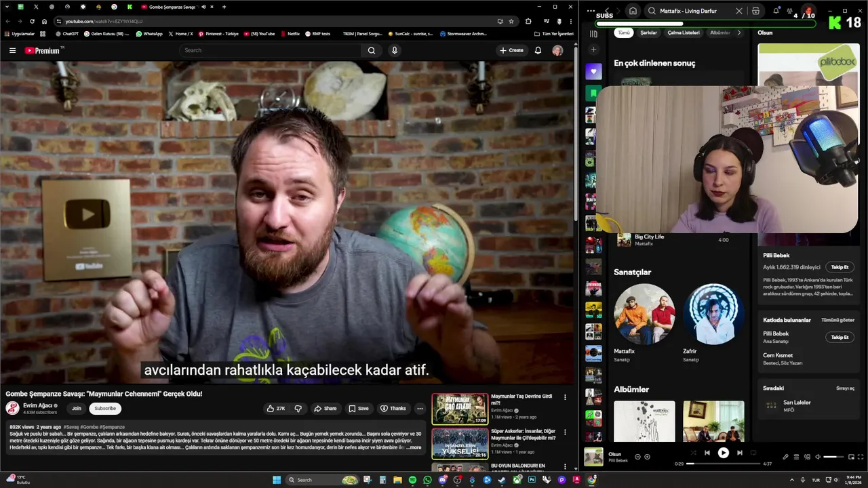
Task: Like the video with 27K thumbs-up
Action: click(x=275, y=409)
